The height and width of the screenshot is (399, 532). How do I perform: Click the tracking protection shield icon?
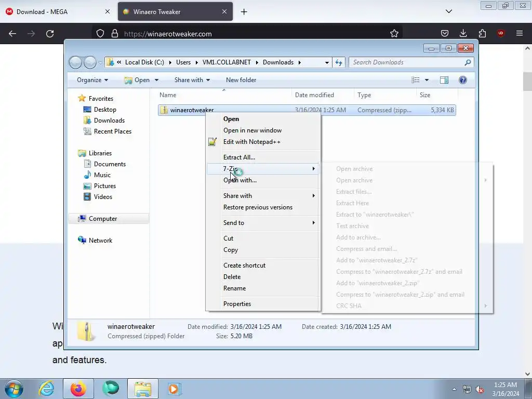point(100,34)
